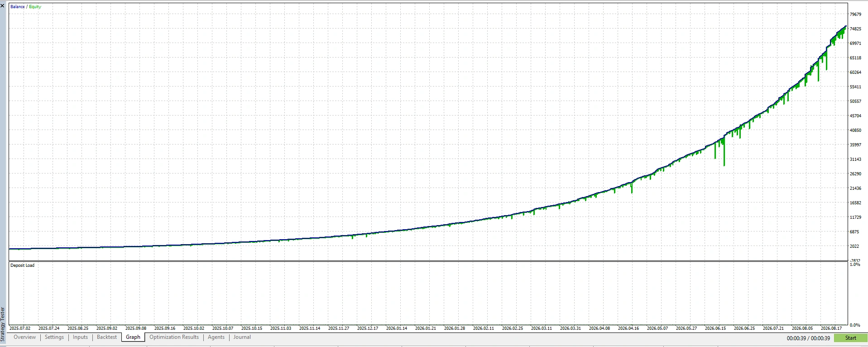Click the 35997 axis value
Screen dimensions: 868x347
click(x=855, y=145)
